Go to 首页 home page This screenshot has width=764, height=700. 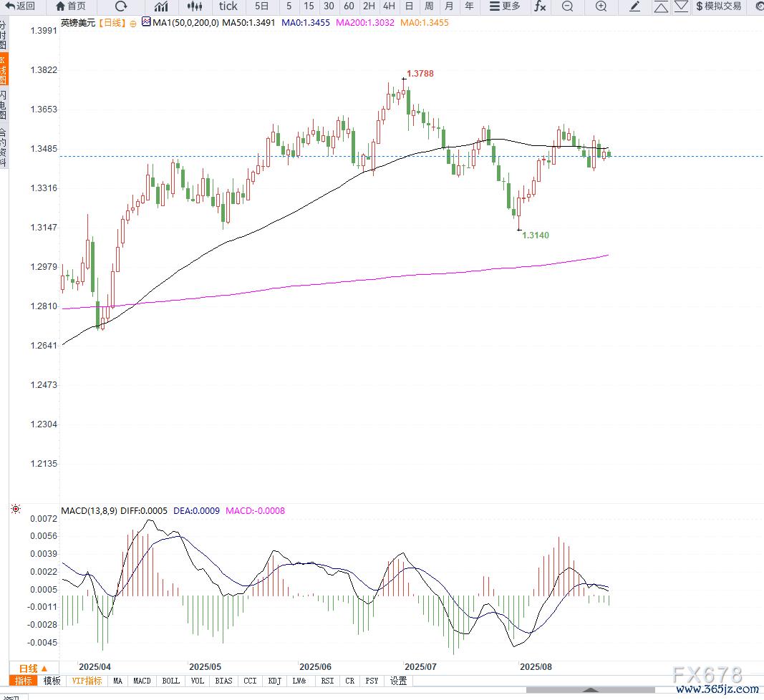coord(71,6)
